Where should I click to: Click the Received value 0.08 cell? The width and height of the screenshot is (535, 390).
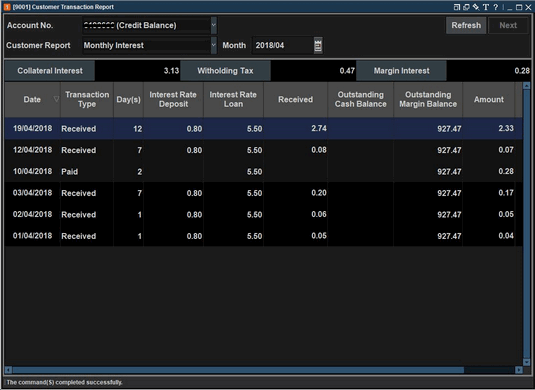[x=295, y=150]
